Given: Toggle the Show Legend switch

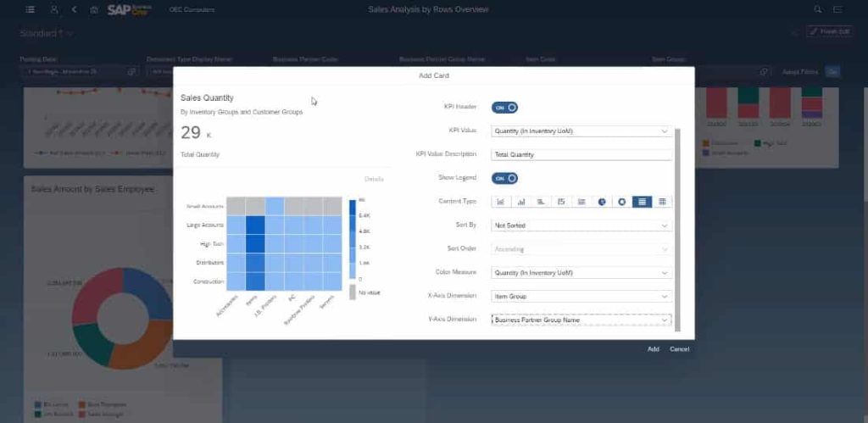Looking at the screenshot, I should tap(504, 178).
